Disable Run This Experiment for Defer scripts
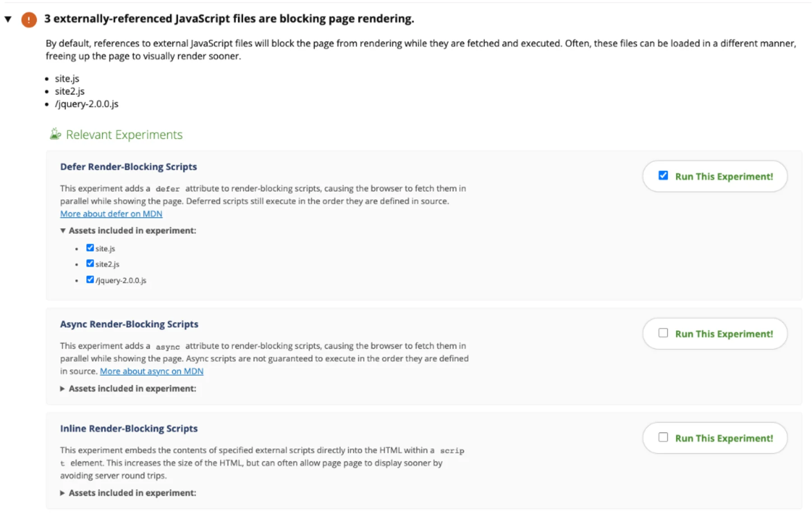This screenshot has width=812, height=527. pos(663,176)
